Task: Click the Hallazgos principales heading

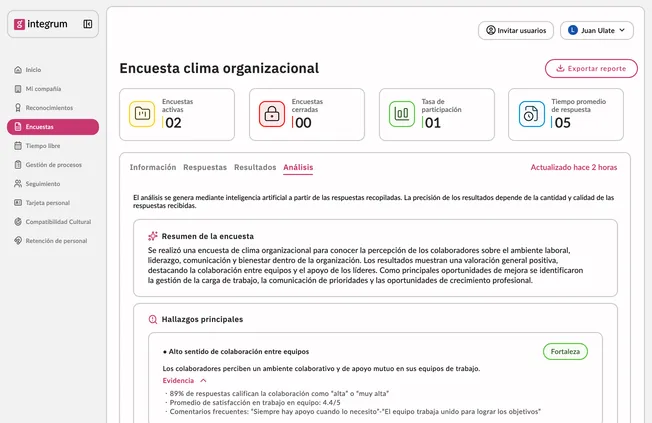Action: 202,319
